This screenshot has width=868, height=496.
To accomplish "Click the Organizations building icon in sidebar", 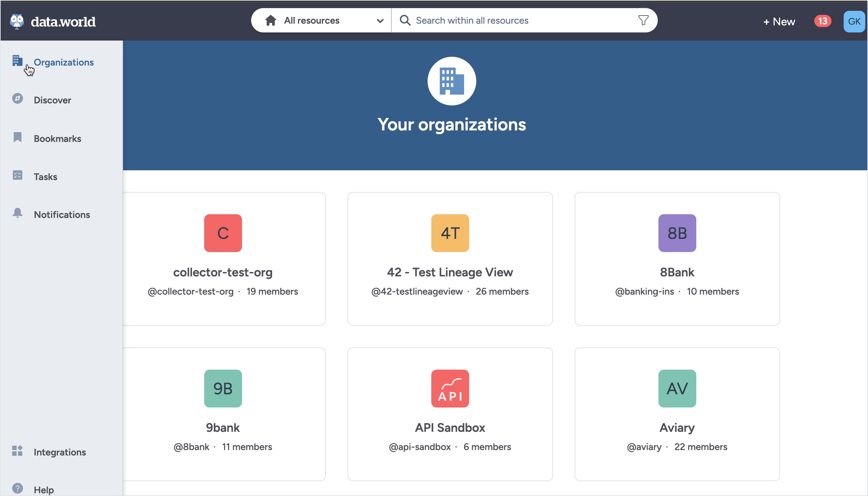I will click(17, 60).
